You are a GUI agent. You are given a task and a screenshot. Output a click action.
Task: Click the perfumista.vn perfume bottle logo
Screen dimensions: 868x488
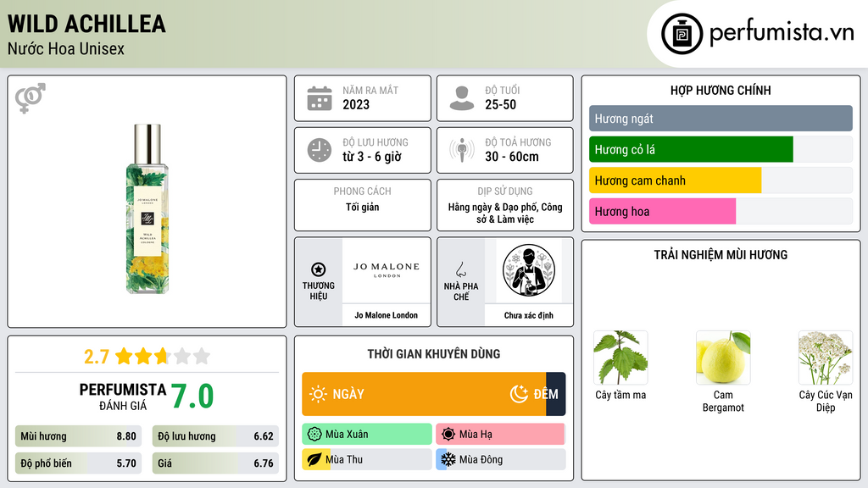click(682, 34)
